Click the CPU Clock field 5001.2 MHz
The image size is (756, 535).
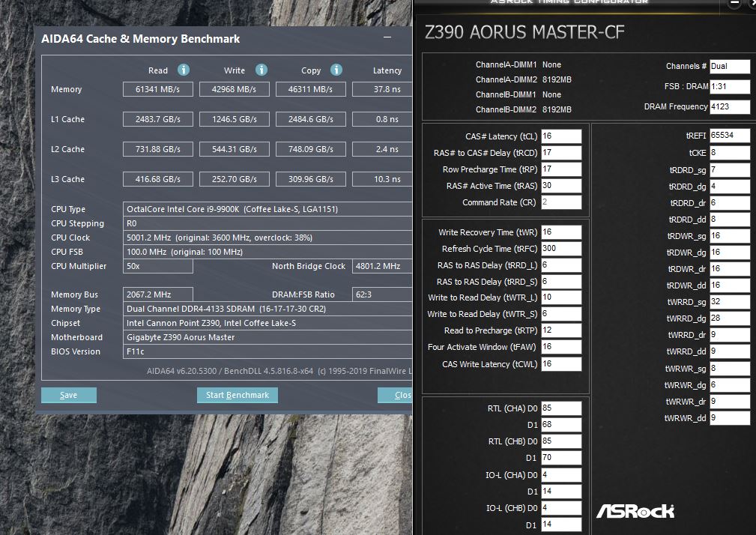pos(267,238)
